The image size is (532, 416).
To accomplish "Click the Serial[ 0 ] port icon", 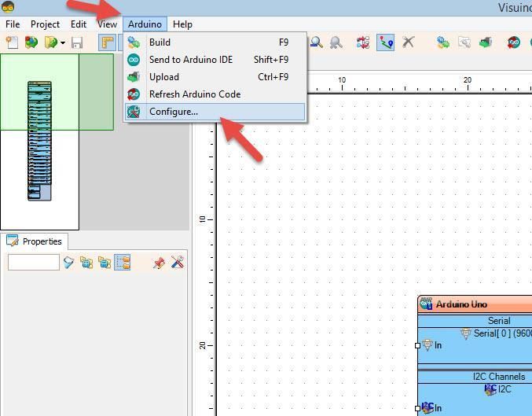I will click(466, 333).
